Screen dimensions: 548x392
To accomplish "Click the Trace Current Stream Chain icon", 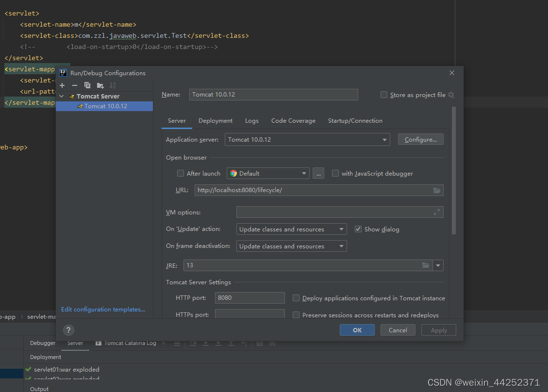I will 272,343.
